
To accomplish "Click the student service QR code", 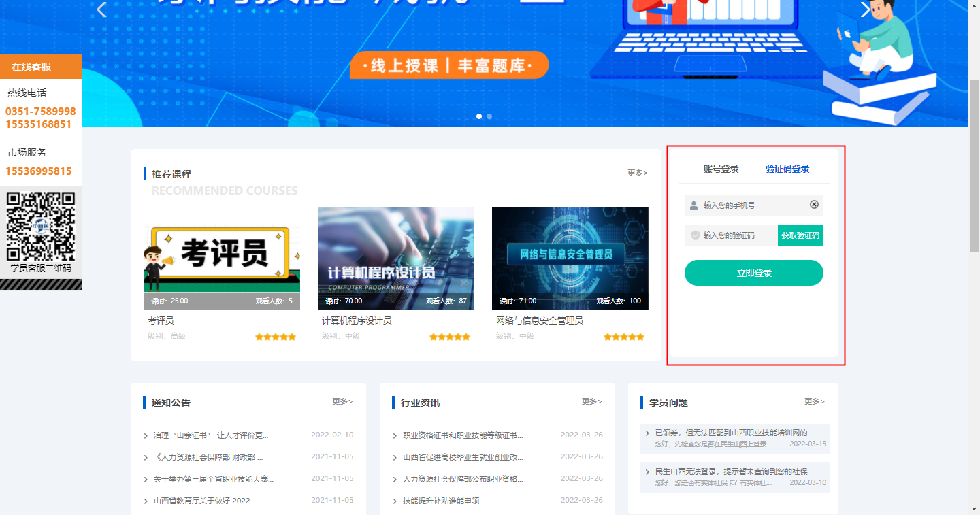I will pos(40,227).
